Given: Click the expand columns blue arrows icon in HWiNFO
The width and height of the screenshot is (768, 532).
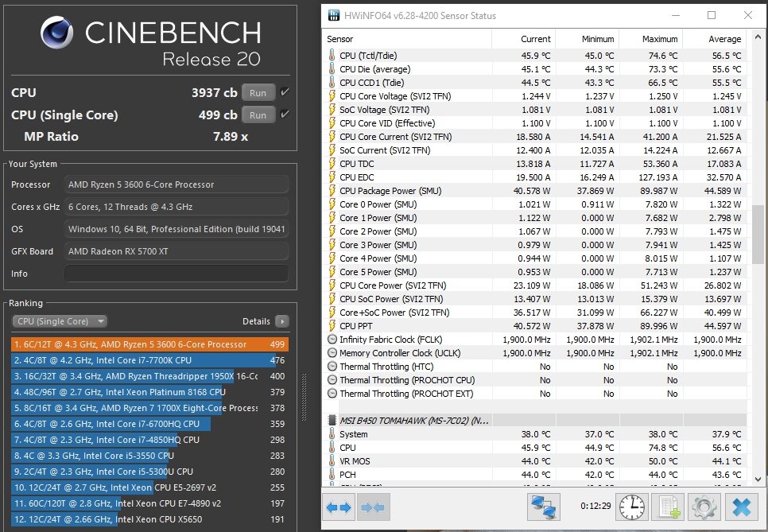Looking at the screenshot, I should [x=339, y=507].
